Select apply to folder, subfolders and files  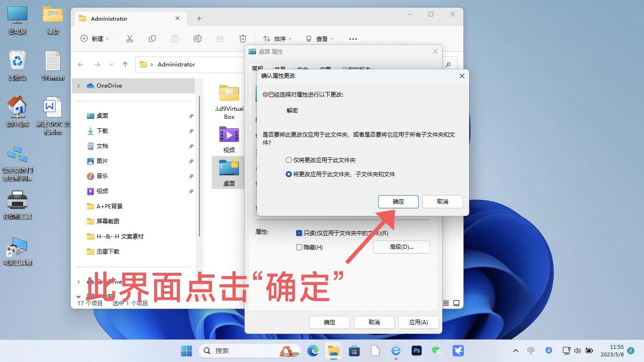289,174
